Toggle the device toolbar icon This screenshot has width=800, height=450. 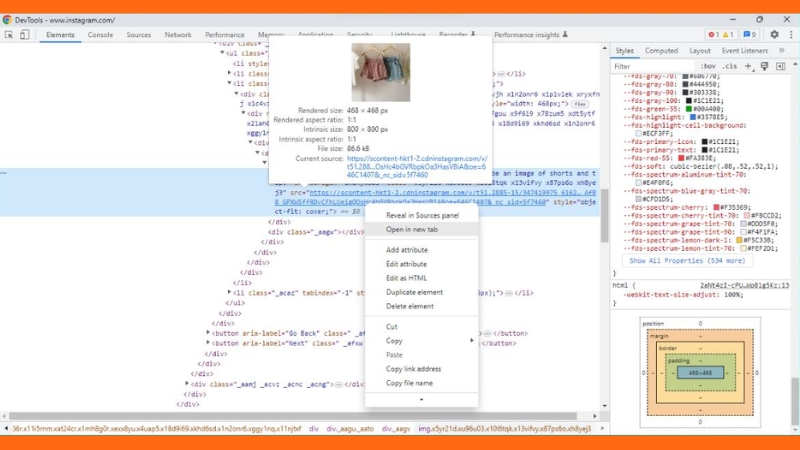[x=24, y=35]
